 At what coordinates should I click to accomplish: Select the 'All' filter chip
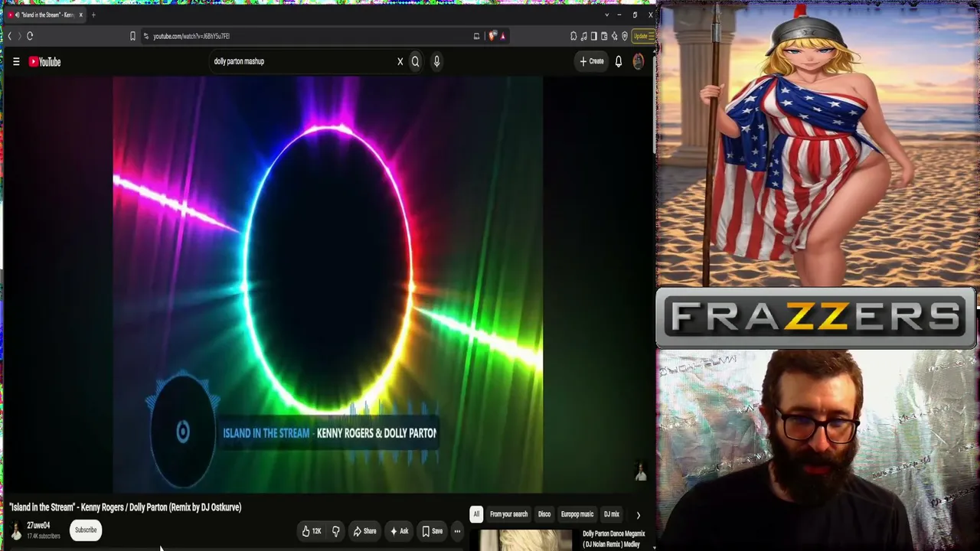coord(476,514)
